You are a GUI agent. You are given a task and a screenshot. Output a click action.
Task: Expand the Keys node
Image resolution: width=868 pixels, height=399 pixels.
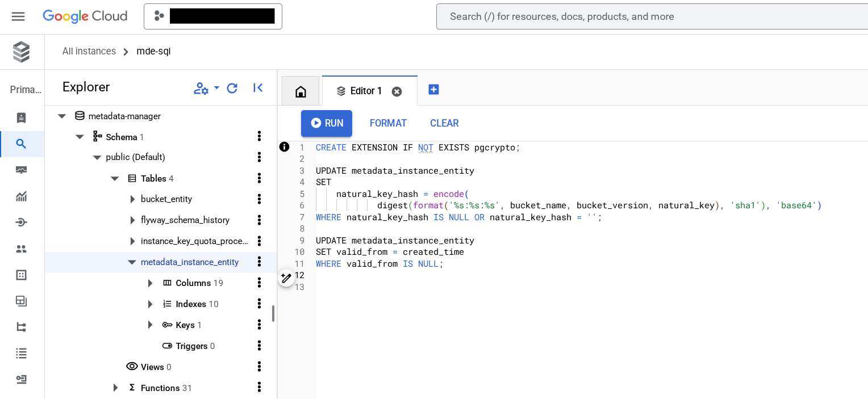tap(150, 325)
